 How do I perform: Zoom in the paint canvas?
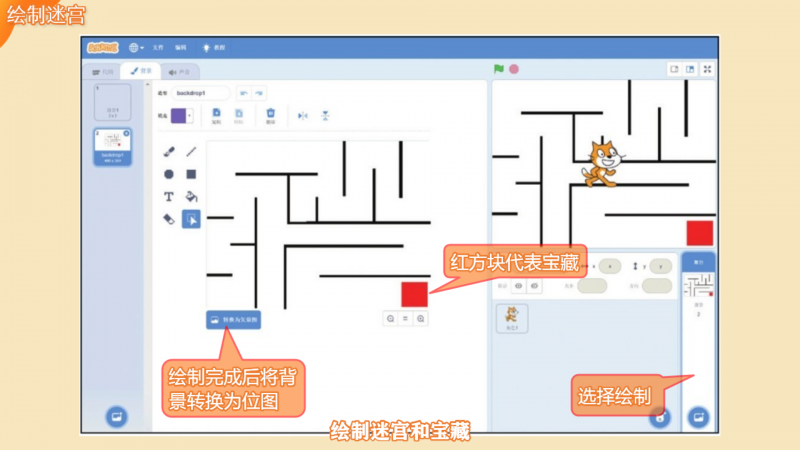coord(420,319)
